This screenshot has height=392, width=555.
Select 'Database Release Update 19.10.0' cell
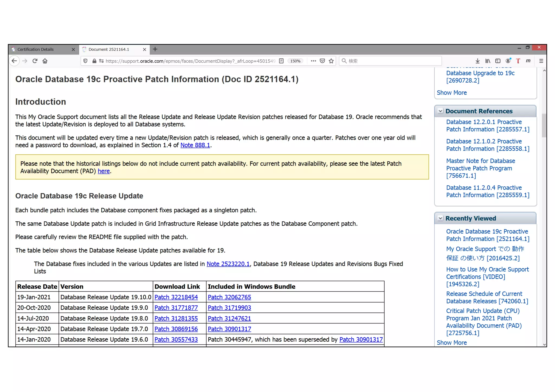(x=106, y=297)
